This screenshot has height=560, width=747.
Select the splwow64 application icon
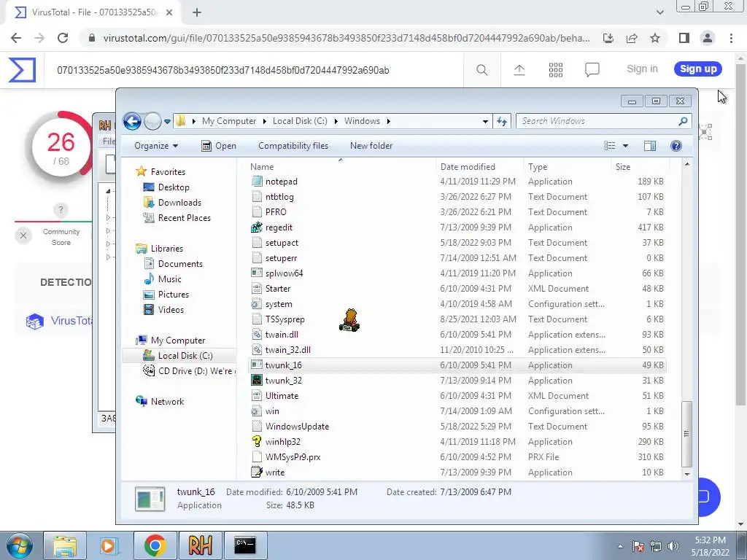tap(257, 273)
